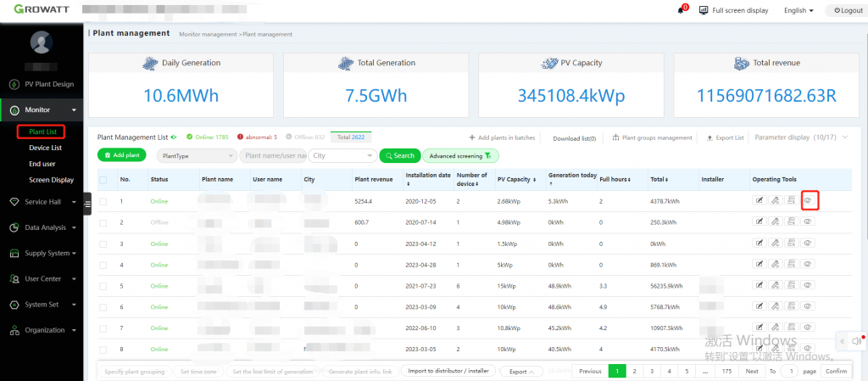This screenshot has height=381, width=868.
Task: Filter plants by Online: 1785 tab
Action: click(x=208, y=137)
